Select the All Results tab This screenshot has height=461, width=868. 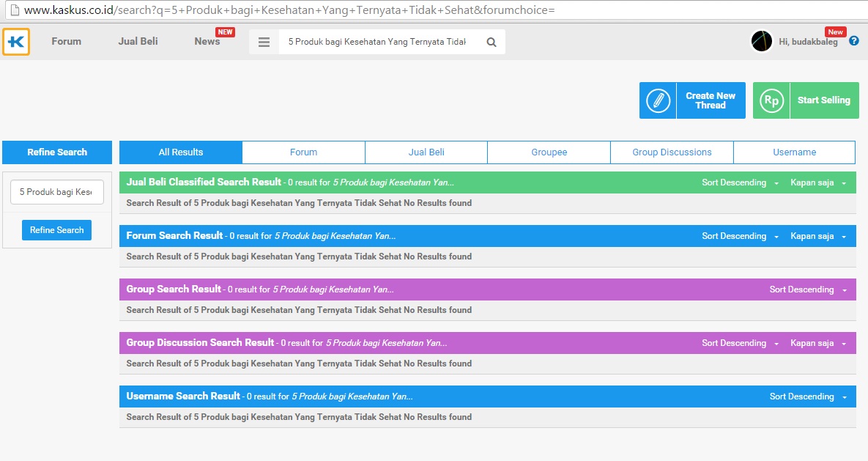[x=181, y=152]
